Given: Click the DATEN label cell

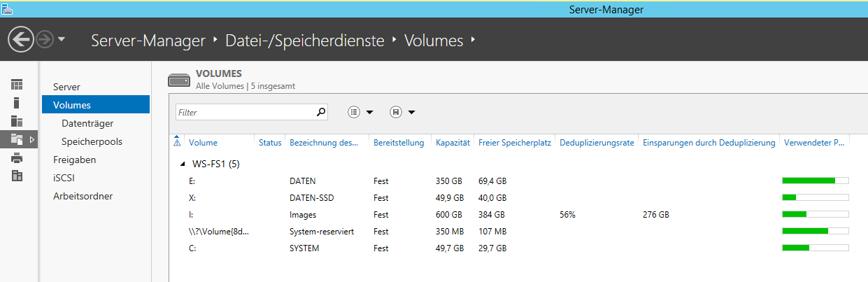Looking at the screenshot, I should [302, 181].
